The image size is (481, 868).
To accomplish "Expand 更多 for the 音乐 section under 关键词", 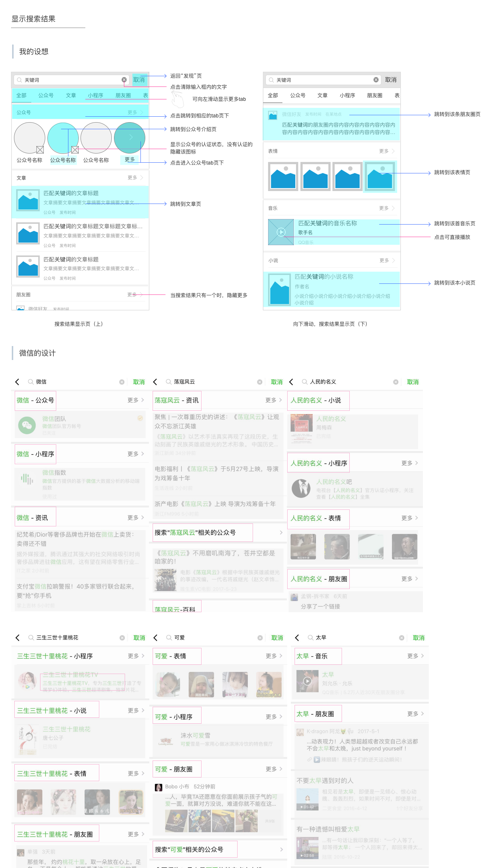I will [387, 208].
